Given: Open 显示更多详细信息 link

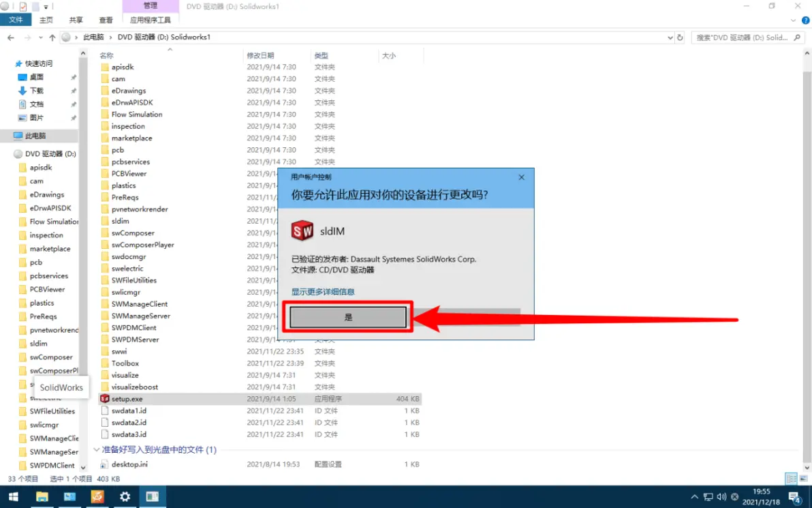Looking at the screenshot, I should pos(323,292).
